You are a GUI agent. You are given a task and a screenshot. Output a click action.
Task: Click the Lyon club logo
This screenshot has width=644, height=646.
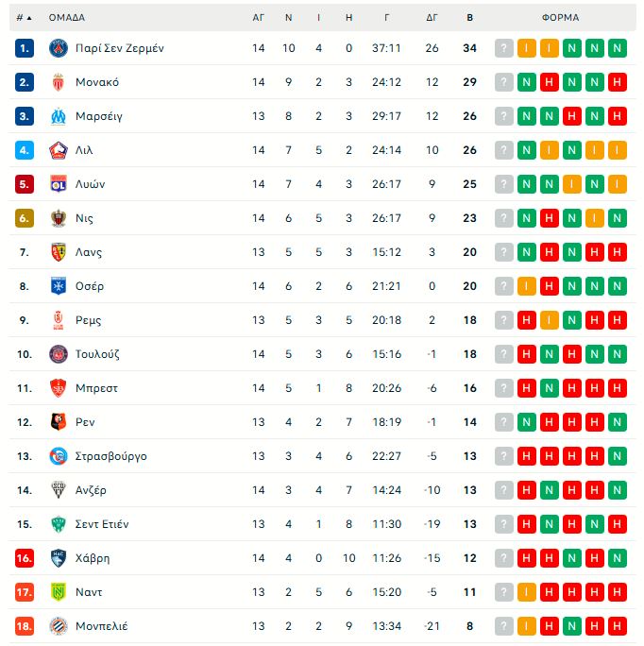[59, 184]
